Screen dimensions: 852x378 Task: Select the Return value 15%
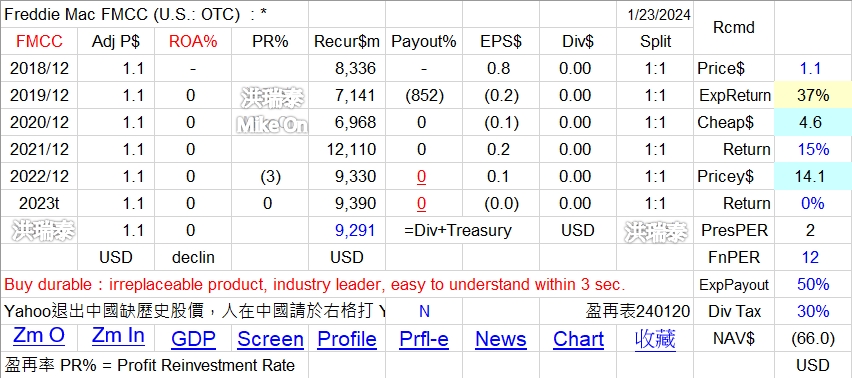(812, 149)
